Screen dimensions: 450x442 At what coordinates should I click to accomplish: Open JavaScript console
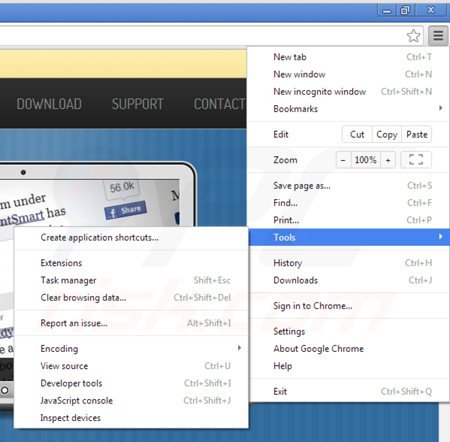coord(131,401)
